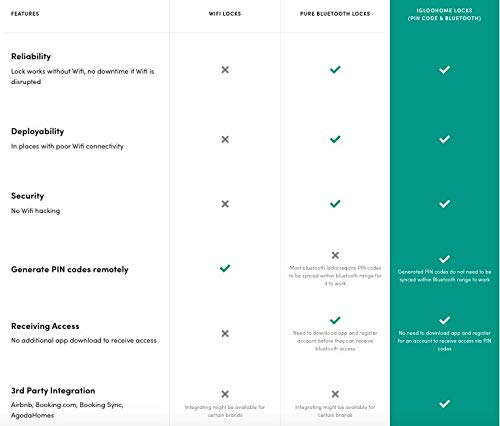The image size is (500, 426).
Task: Click Pure Bluetooth checkmark in Reliability row
Action: [x=335, y=69]
